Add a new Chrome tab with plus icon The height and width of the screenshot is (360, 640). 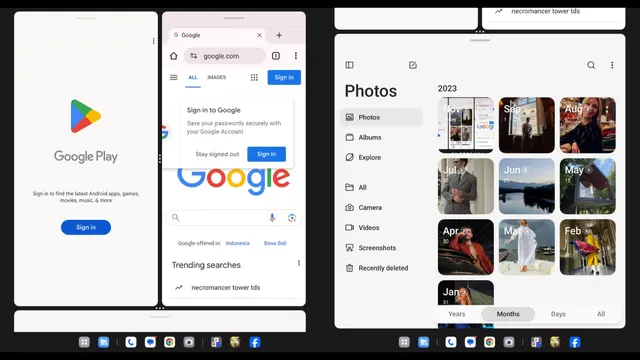tap(279, 35)
